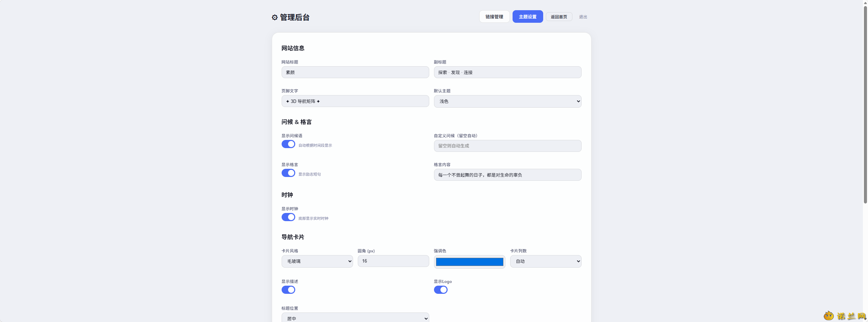
Task: Click the gear icon beside 管理后台
Action: 274,17
